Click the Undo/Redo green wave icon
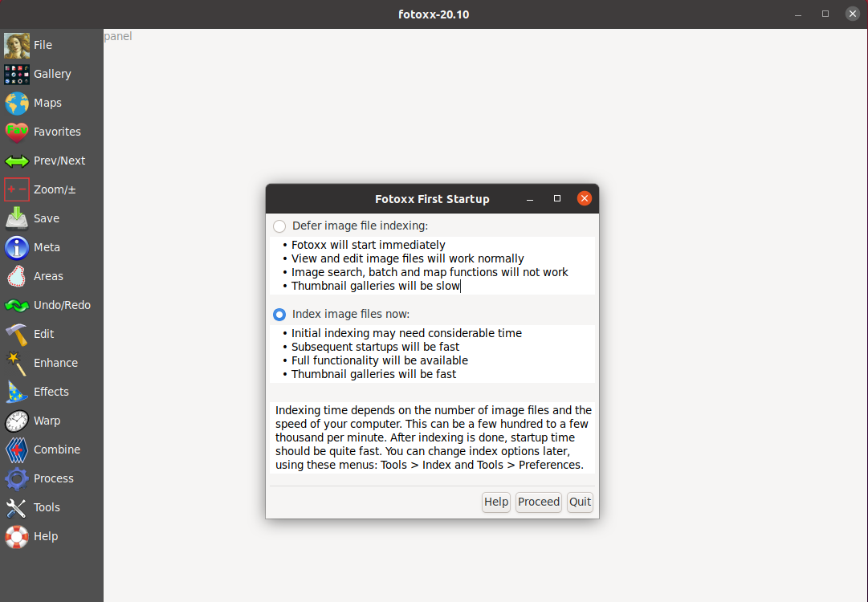This screenshot has width=868, height=602. click(17, 305)
